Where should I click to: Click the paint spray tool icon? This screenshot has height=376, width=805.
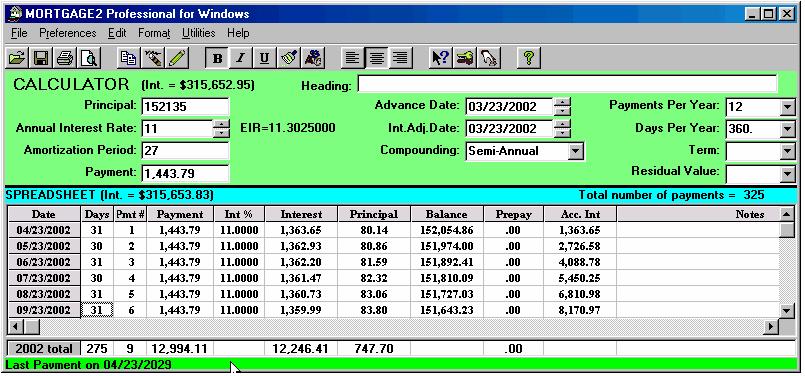coord(152,58)
